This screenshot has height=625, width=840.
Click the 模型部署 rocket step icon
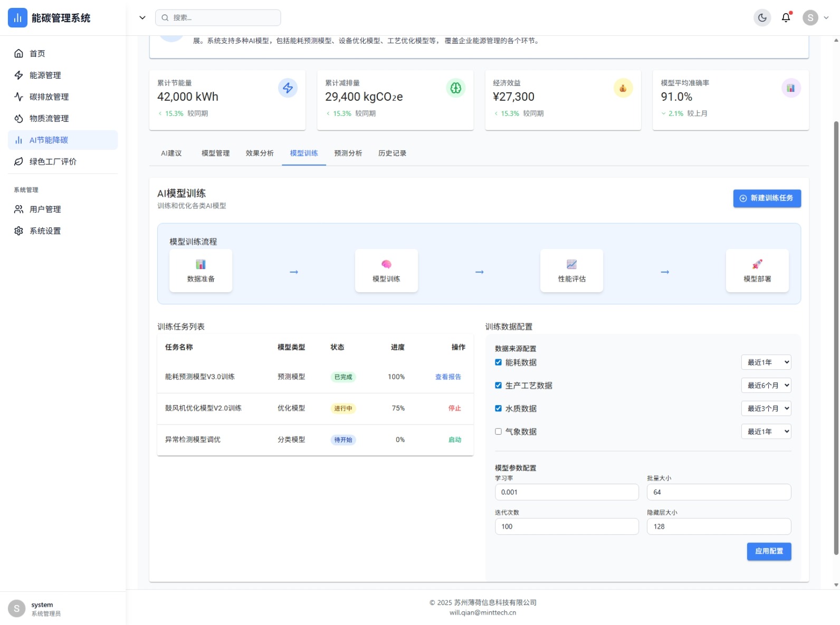[x=757, y=264]
